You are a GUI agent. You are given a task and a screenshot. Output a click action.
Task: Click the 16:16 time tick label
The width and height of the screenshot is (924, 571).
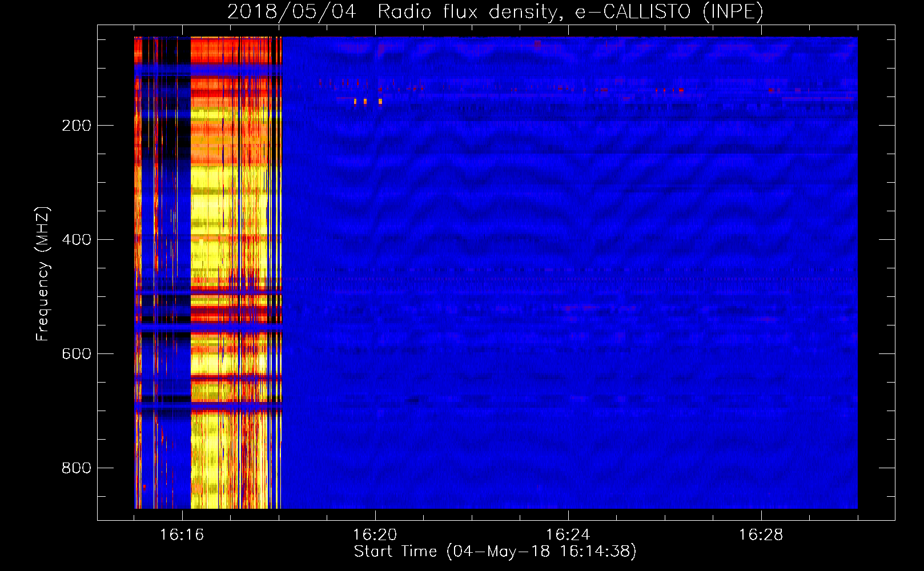click(x=182, y=535)
